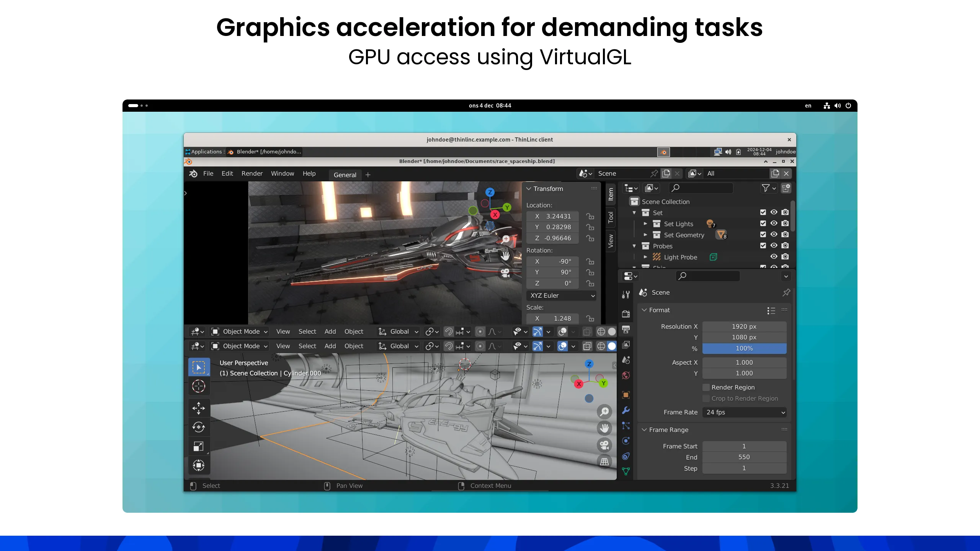
Task: Uncheck the Probes collection exclude checkbox
Action: (x=763, y=246)
